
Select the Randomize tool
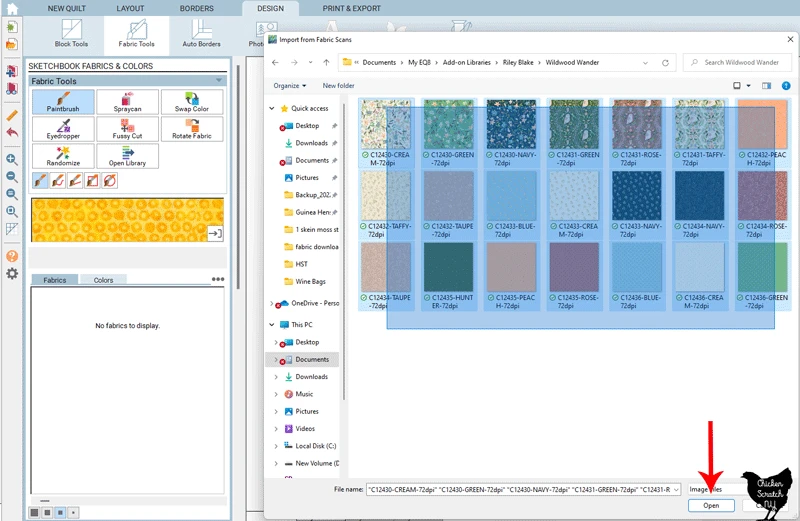[63, 156]
